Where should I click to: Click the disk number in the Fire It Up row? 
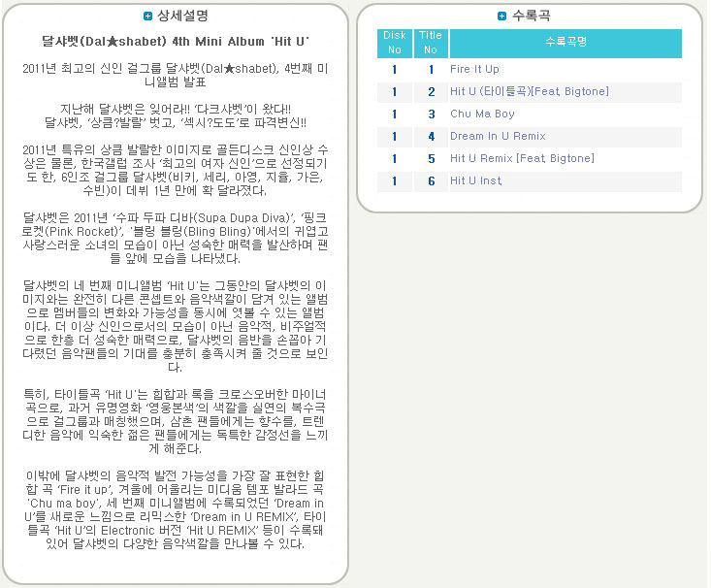(x=394, y=70)
